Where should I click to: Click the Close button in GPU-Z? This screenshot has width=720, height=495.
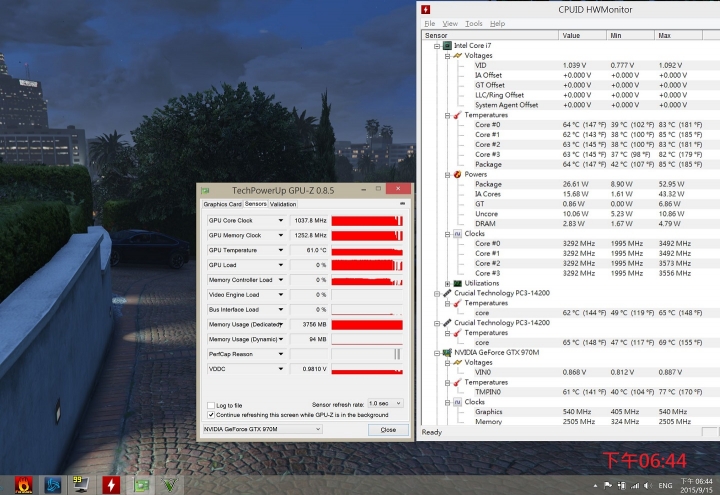pos(388,430)
